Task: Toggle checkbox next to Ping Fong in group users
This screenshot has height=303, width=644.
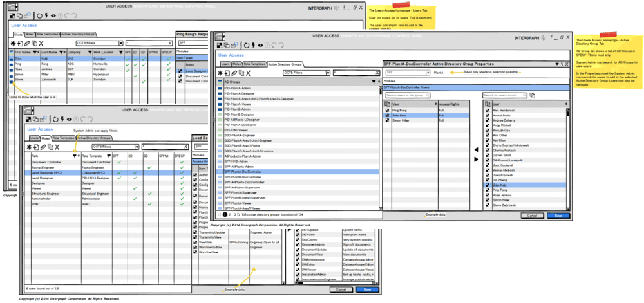Action: [x=387, y=111]
